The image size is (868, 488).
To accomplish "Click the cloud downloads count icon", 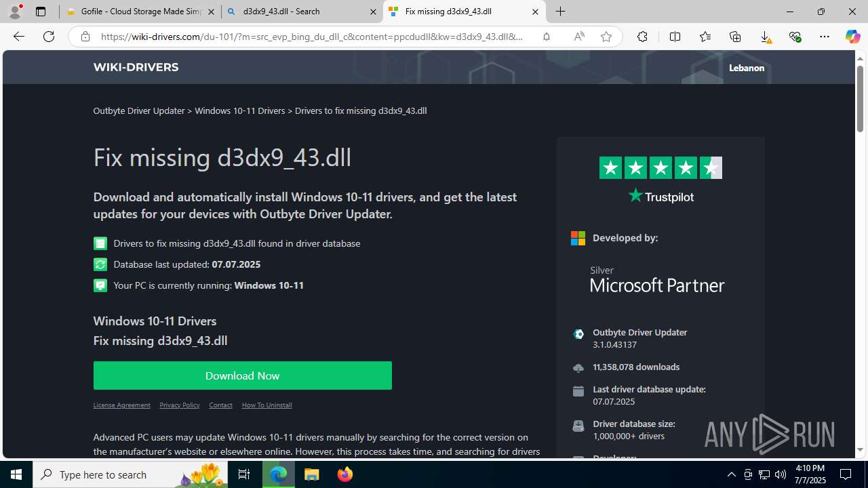I will tap(578, 367).
